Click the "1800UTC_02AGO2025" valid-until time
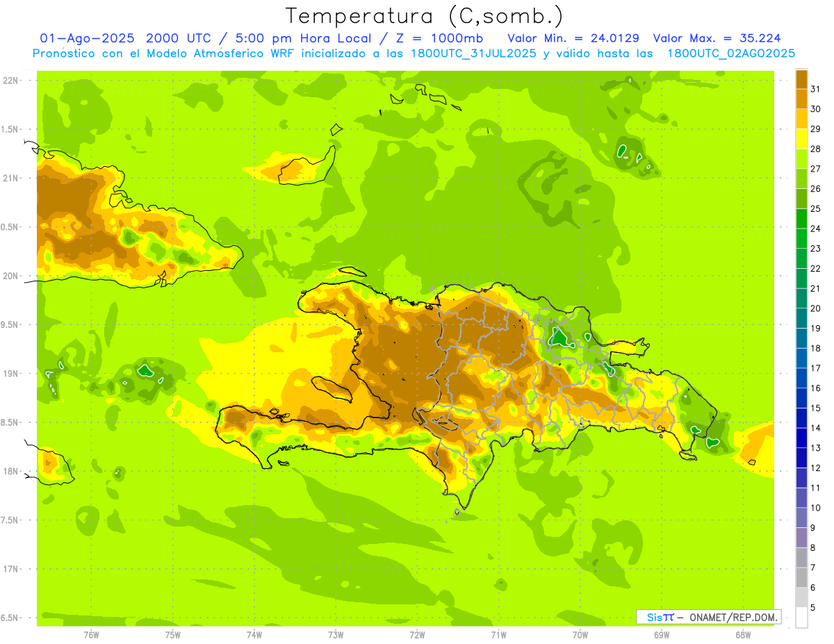Screen dimensions: 834x644 pyautogui.click(x=731, y=53)
